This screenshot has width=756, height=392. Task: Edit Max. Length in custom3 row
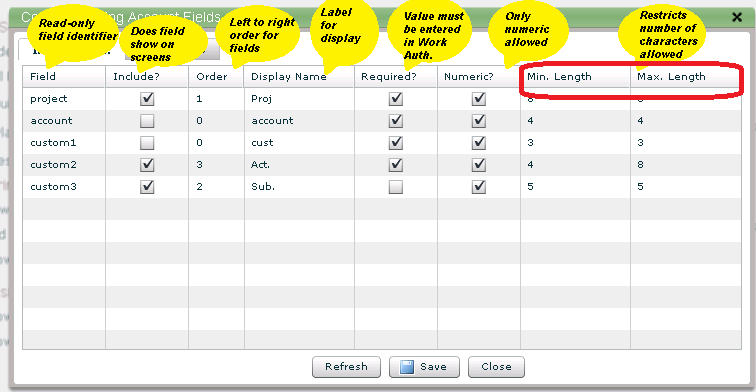[686, 187]
